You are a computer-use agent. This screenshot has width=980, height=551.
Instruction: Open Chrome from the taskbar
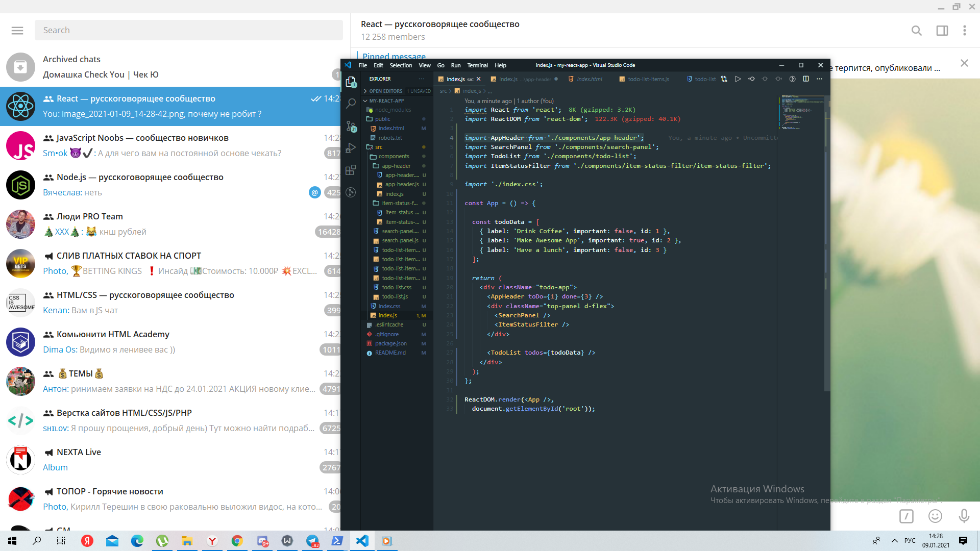coord(237,541)
